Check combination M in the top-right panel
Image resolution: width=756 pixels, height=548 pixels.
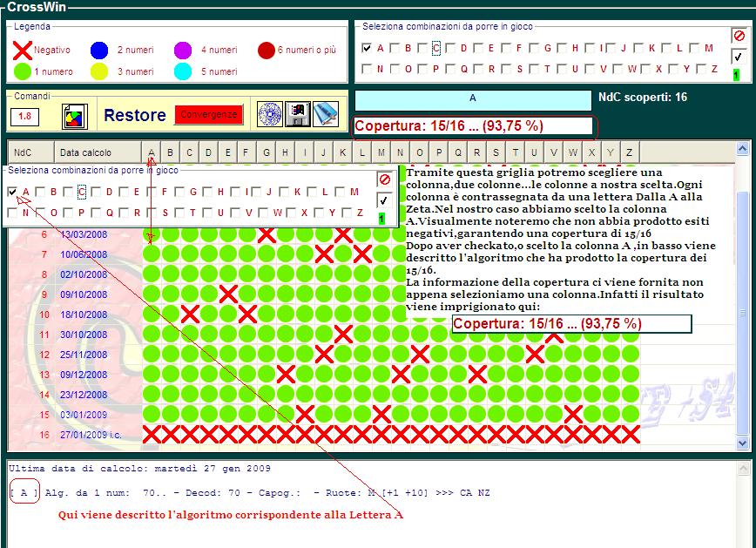pos(694,48)
